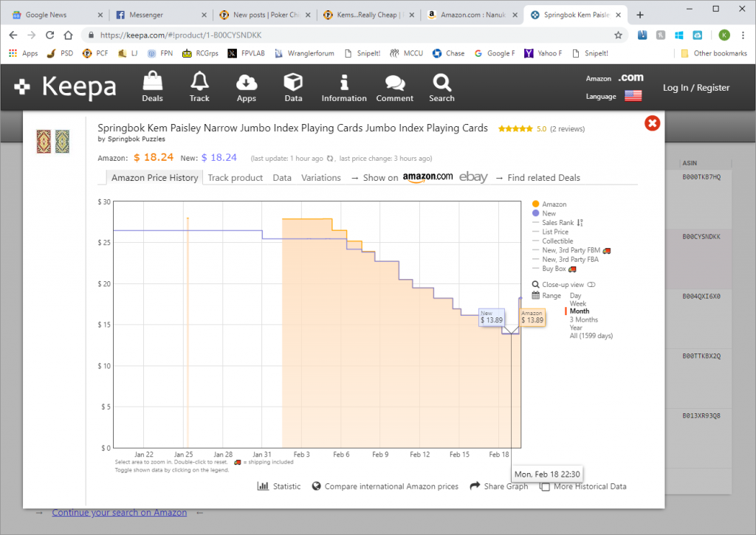The image size is (756, 535).
Task: Switch to the Track product tab
Action: point(236,178)
